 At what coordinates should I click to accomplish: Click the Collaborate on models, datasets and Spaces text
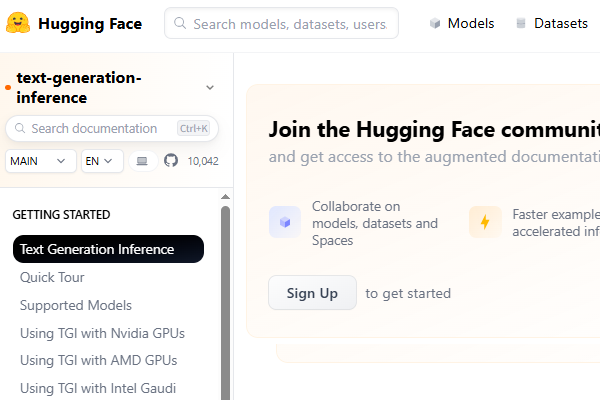(375, 224)
